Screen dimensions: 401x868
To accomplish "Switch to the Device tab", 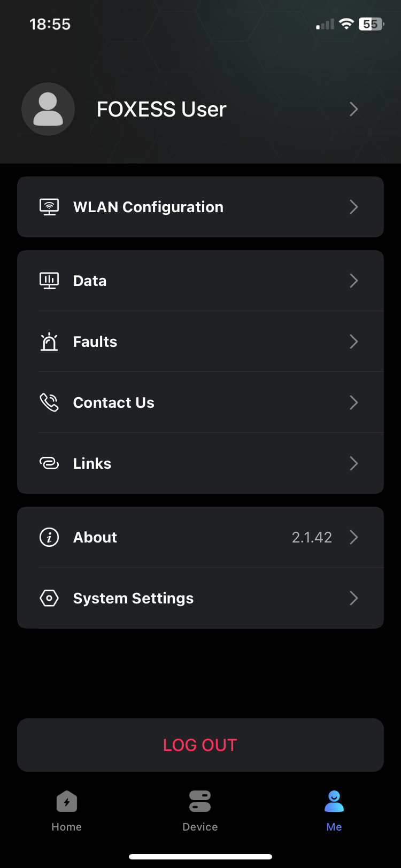I will (x=200, y=811).
